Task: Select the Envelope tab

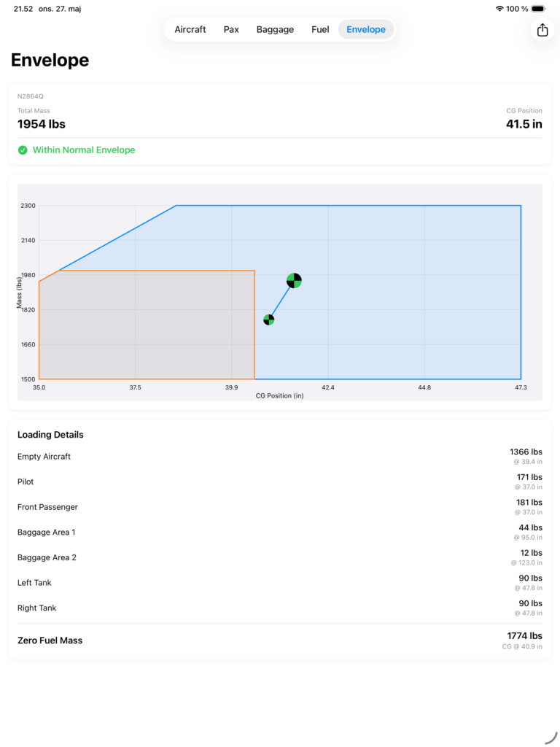Action: tap(366, 29)
